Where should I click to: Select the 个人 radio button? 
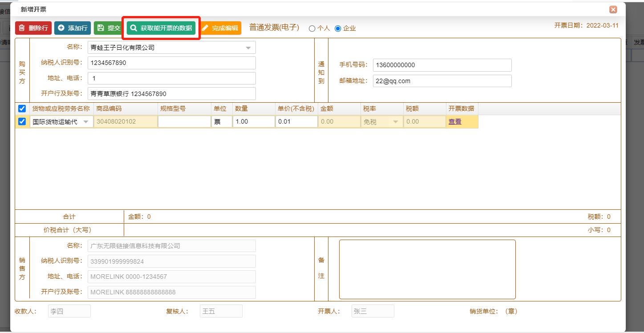(x=312, y=28)
